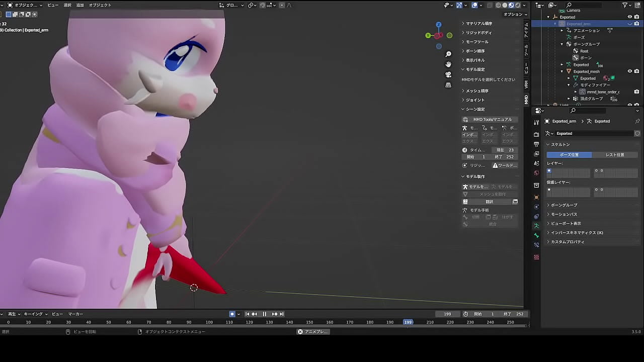
Task: Open the オブジェクト menu in viewport header
Action: pyautogui.click(x=100, y=5)
